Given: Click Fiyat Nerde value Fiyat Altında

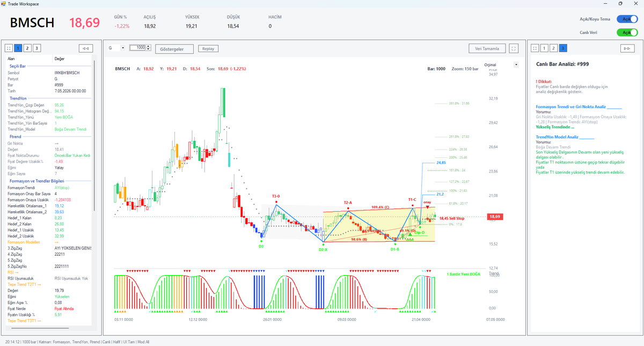Looking at the screenshot, I should pos(64,309).
